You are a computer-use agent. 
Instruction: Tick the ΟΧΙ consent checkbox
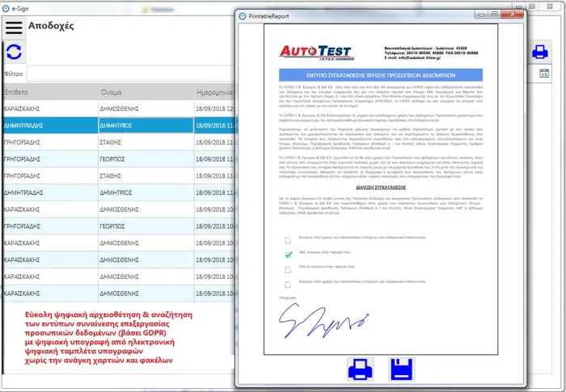(288, 269)
